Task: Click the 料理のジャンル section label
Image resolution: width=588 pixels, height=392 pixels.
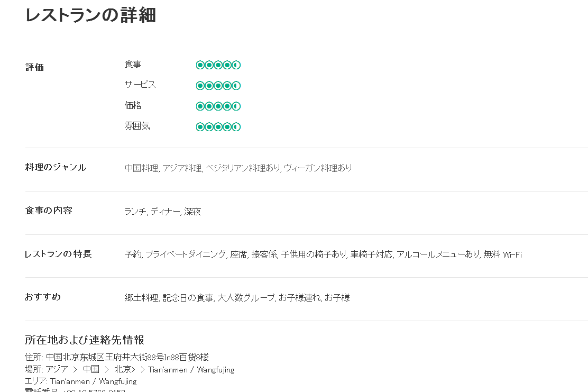Action: 56,167
